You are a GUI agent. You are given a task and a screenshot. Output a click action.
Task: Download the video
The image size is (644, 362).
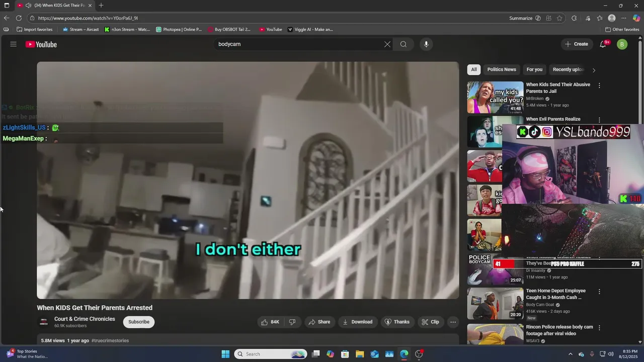pos(357,322)
